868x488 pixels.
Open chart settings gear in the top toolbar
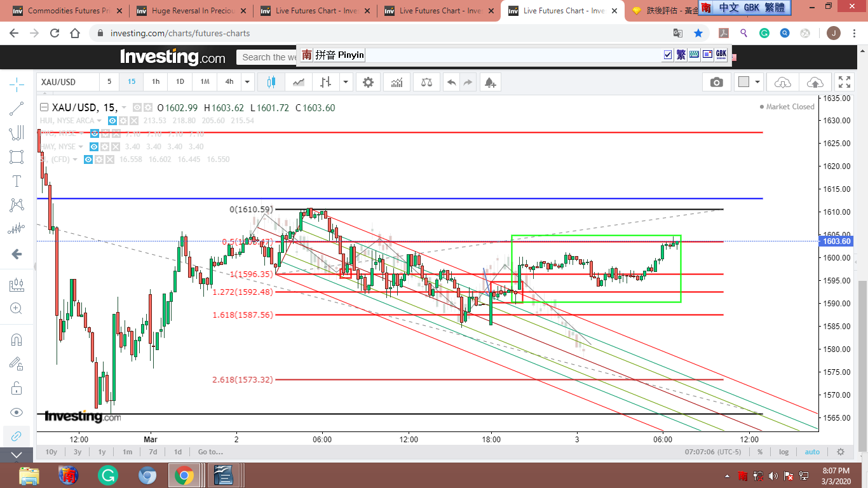[368, 82]
